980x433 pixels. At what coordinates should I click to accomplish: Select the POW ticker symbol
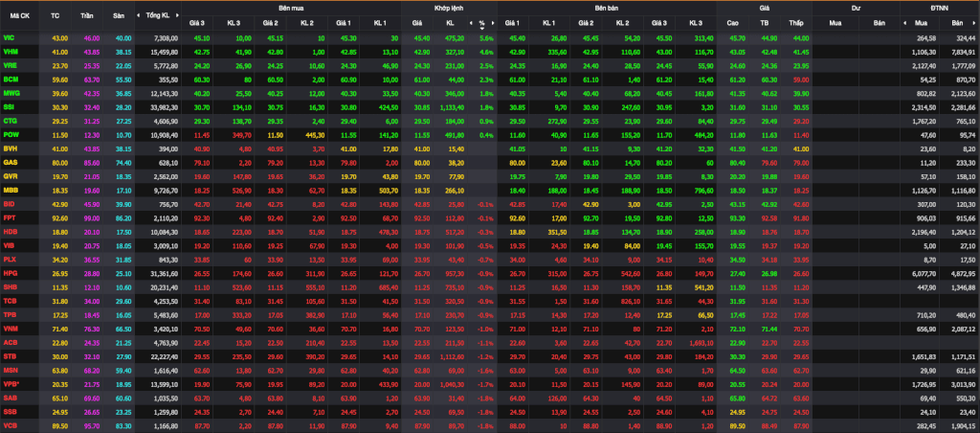10,134
